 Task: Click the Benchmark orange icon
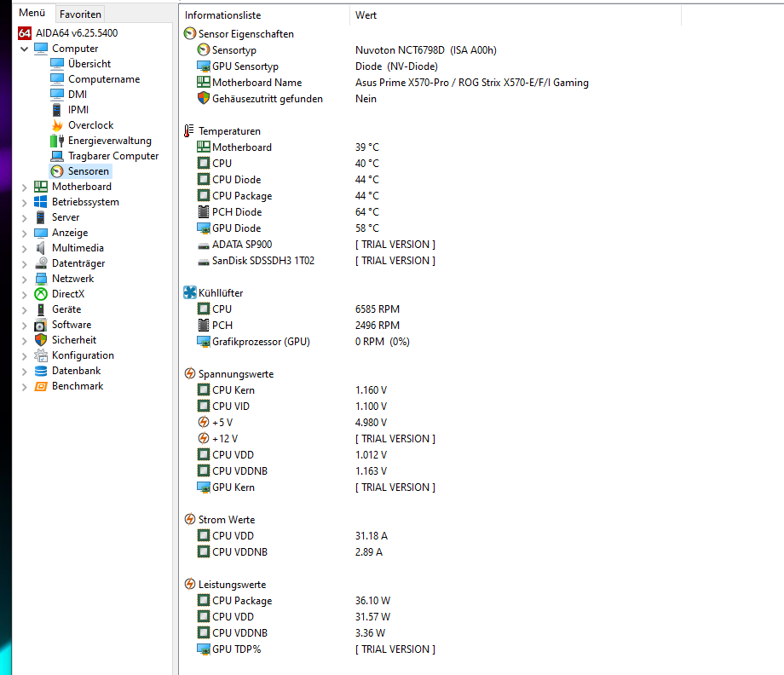pyautogui.click(x=41, y=386)
